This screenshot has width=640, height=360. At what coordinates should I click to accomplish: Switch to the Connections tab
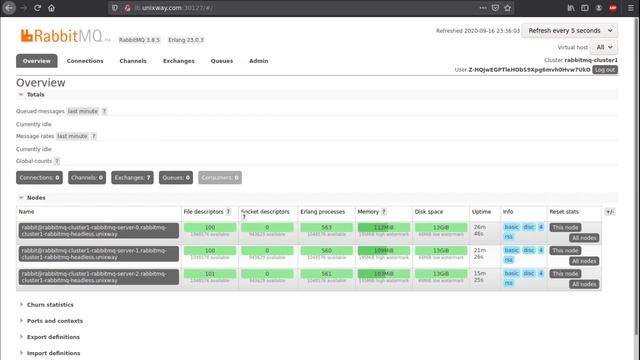[x=85, y=61]
